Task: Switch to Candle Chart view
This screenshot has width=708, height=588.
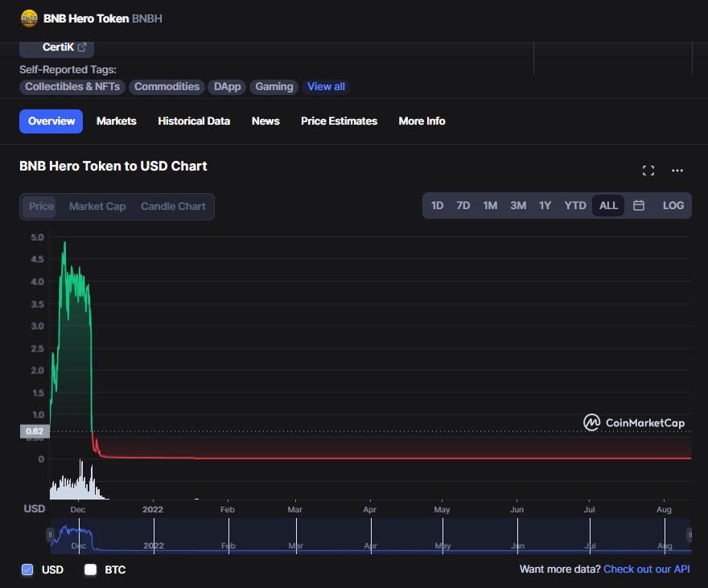Action: 174,207
